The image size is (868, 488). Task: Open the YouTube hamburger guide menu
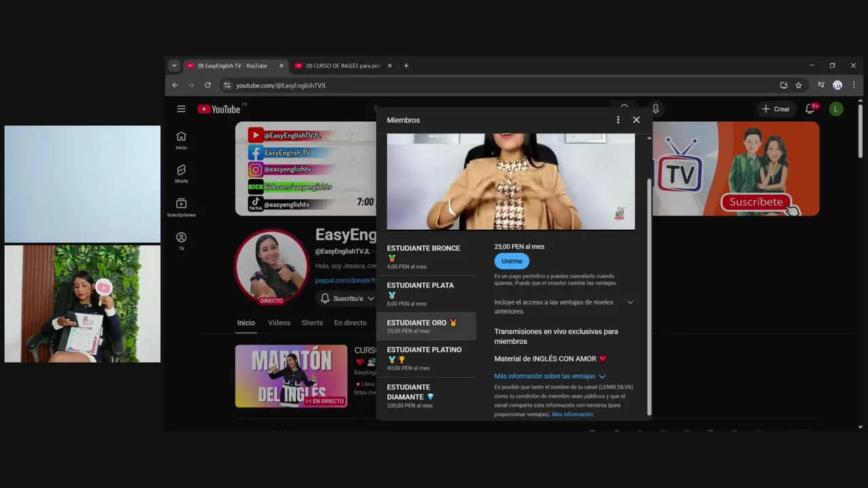[181, 109]
